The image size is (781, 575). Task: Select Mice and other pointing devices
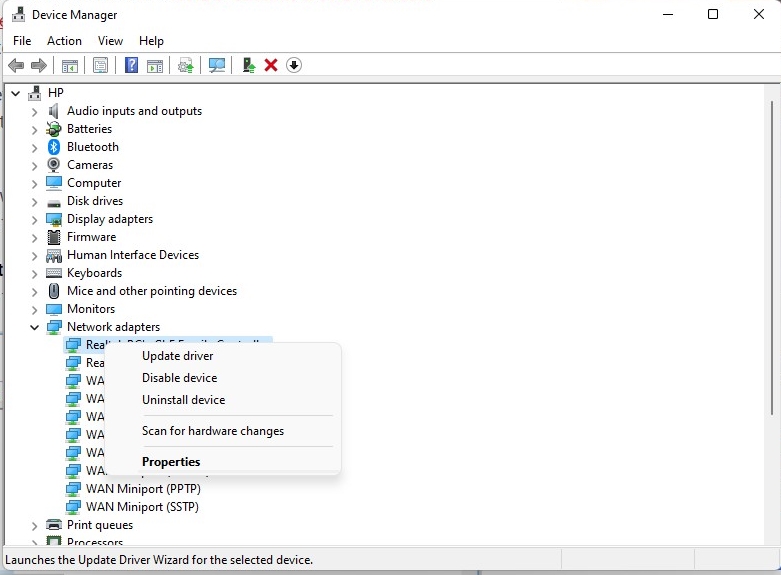pyautogui.click(x=152, y=290)
